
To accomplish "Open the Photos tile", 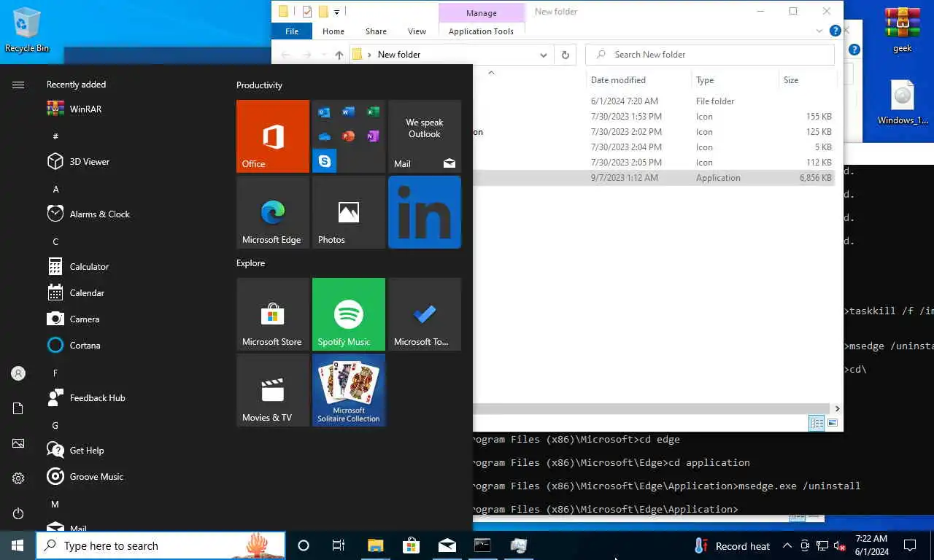I will point(349,212).
